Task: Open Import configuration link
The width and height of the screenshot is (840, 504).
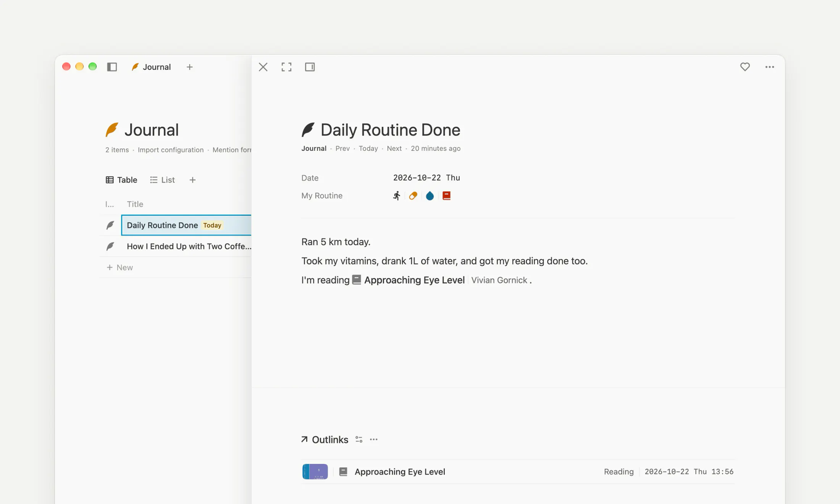Action: pos(171,150)
